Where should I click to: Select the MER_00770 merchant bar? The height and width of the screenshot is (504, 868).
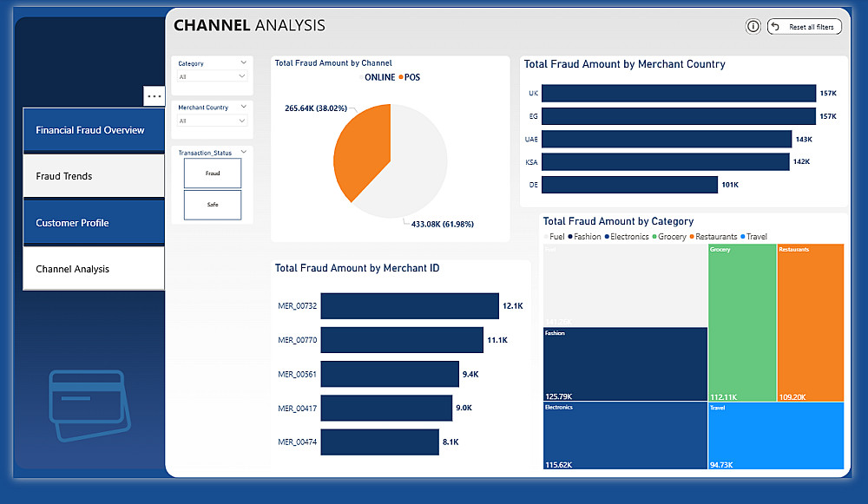coord(402,340)
